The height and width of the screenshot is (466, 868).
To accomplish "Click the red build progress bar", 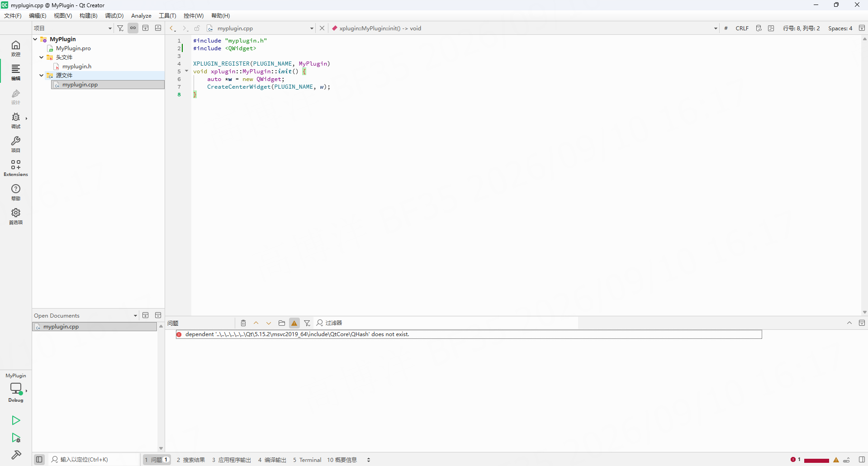I will pyautogui.click(x=816, y=460).
